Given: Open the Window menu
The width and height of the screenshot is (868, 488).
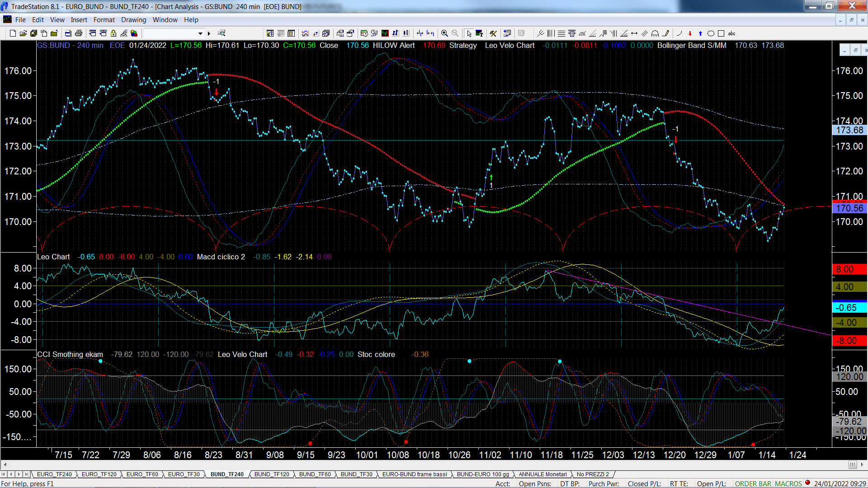Looking at the screenshot, I should [165, 20].
